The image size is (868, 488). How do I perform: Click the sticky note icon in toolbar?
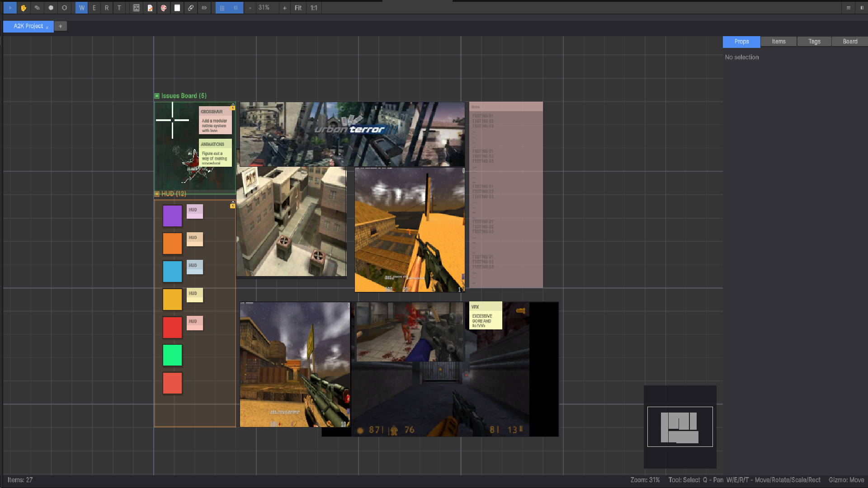[x=150, y=8]
